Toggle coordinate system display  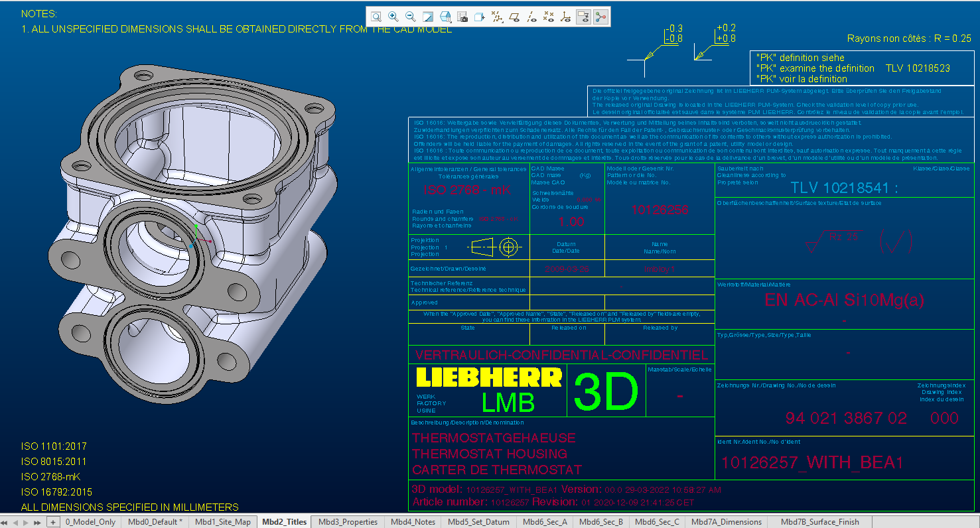(x=566, y=17)
